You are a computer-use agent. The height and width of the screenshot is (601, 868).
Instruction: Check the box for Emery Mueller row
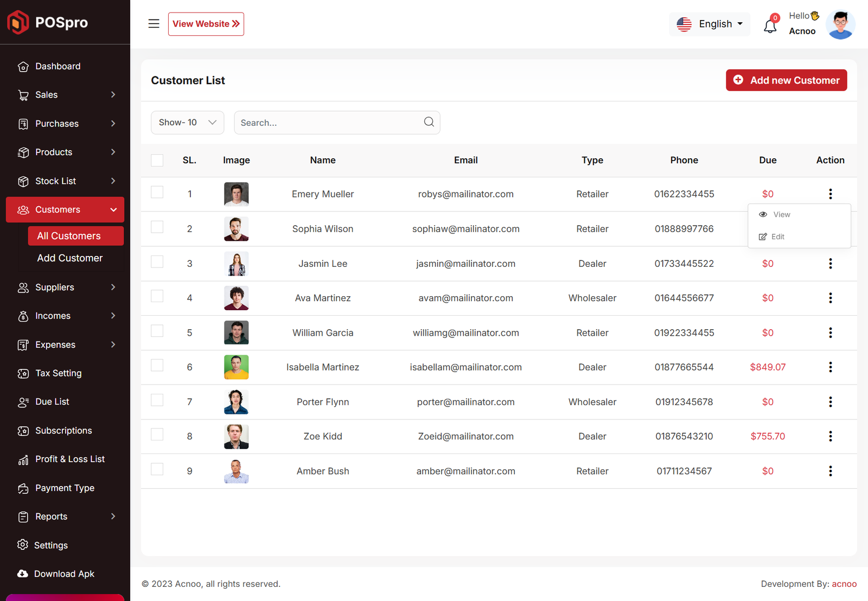click(157, 192)
